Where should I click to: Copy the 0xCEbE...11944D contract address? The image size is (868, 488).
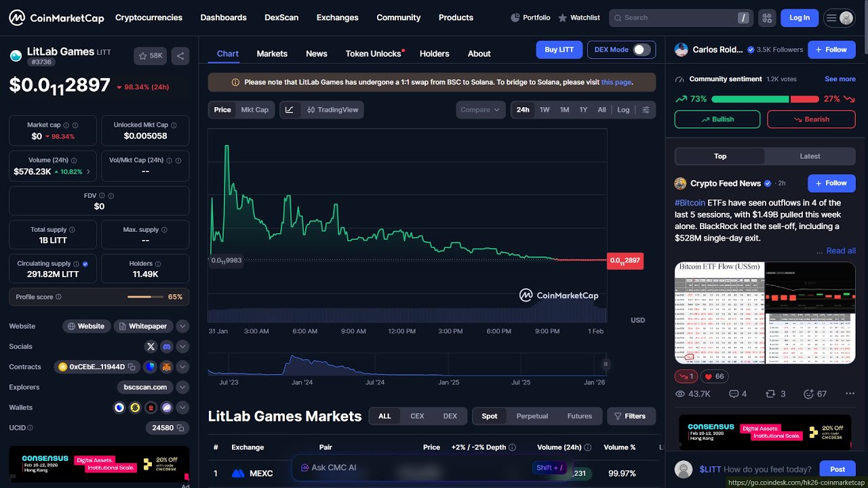pos(132,367)
